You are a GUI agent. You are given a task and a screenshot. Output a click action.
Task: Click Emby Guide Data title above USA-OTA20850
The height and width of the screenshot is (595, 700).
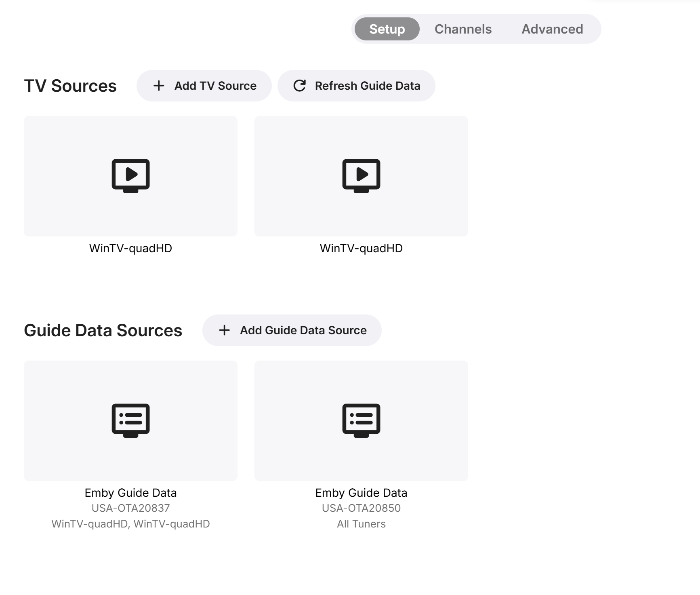[x=361, y=493]
